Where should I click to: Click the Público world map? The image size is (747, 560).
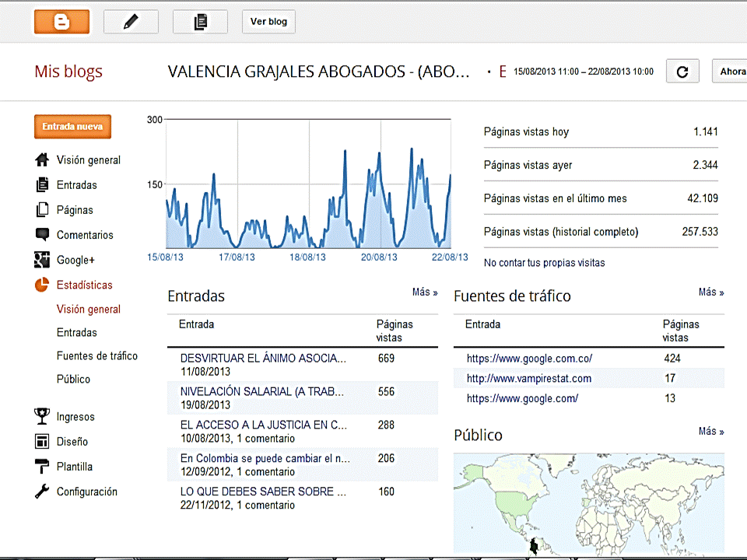[589, 504]
